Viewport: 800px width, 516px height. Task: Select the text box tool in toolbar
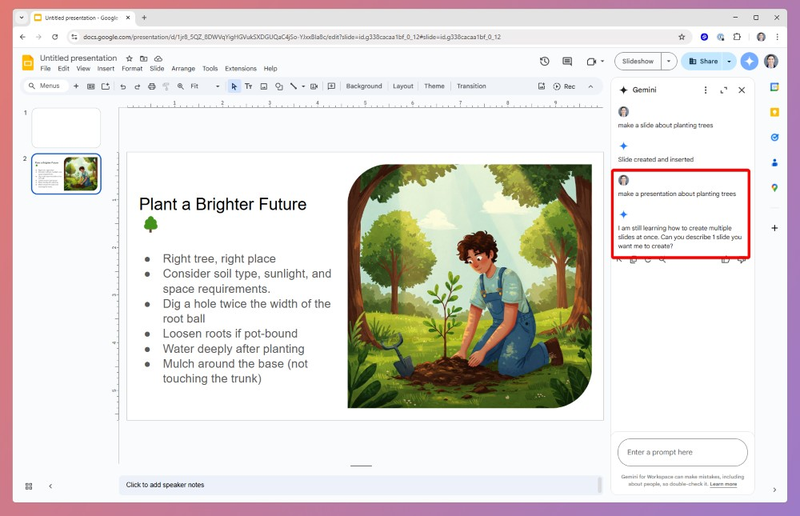[x=248, y=86]
